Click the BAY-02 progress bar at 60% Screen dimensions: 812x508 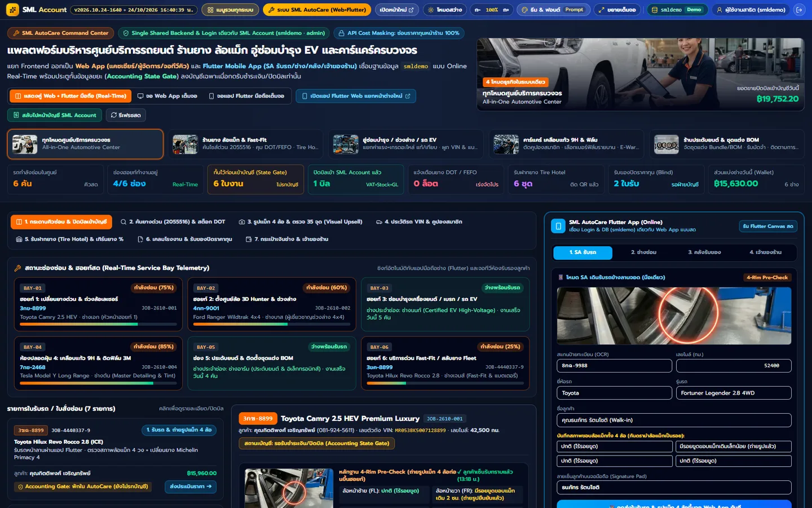[x=272, y=324]
